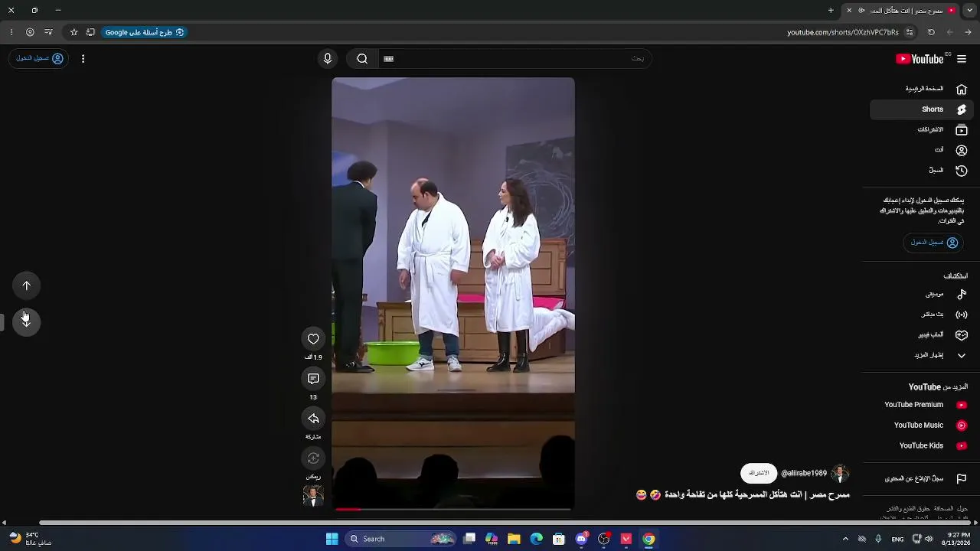Click the Remix icon below share
This screenshot has width=980, height=551.
[313, 458]
